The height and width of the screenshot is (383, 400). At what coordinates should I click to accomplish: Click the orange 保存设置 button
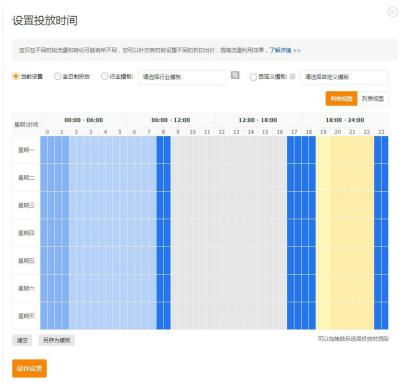pos(29,369)
